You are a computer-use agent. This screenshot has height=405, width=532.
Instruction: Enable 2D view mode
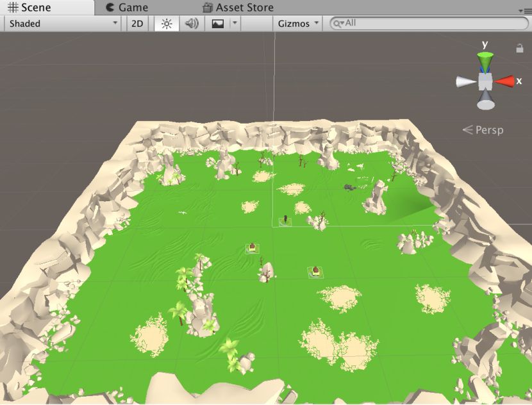pos(137,24)
